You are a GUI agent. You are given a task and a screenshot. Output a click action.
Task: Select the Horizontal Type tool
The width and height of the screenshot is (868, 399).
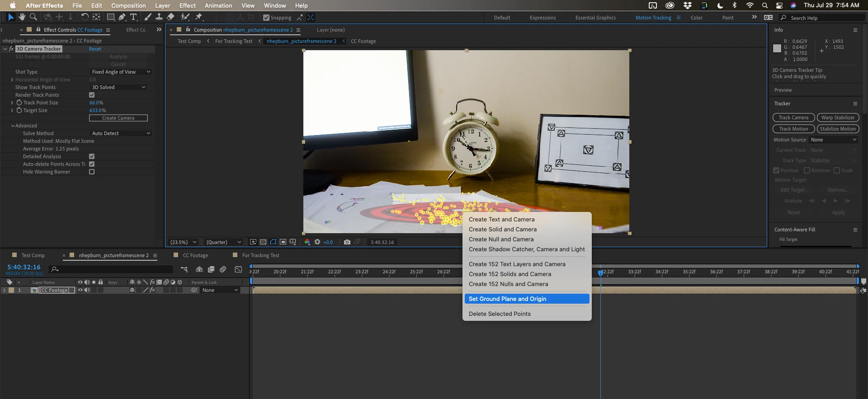pos(134,17)
